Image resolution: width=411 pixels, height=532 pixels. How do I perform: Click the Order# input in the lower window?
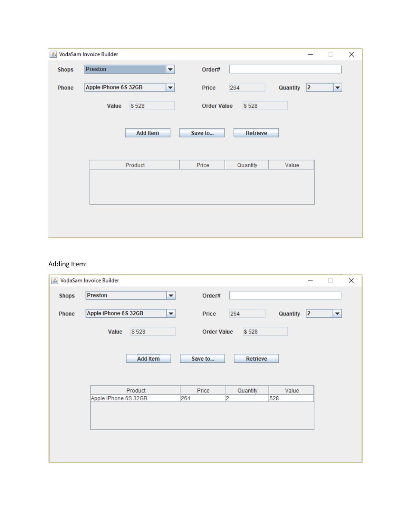(x=285, y=295)
